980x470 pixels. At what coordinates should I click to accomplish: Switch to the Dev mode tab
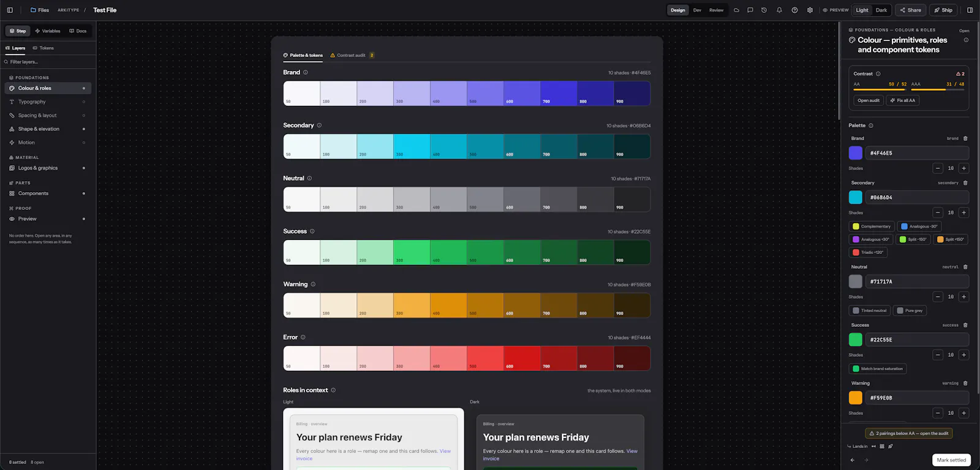[697, 10]
